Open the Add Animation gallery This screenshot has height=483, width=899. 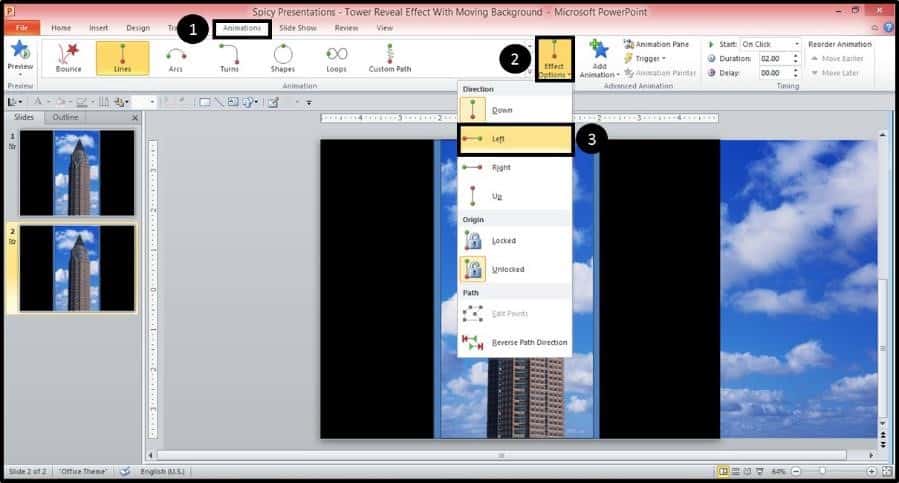point(599,59)
